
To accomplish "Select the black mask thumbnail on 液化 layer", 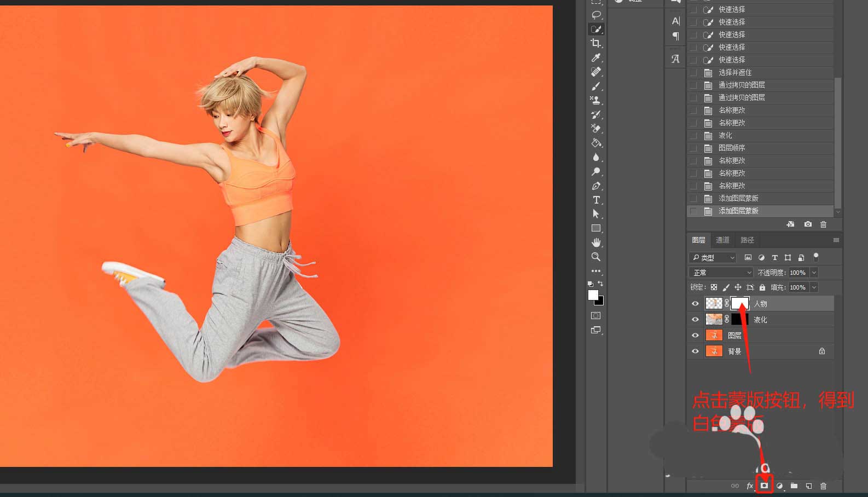I will click(x=739, y=319).
